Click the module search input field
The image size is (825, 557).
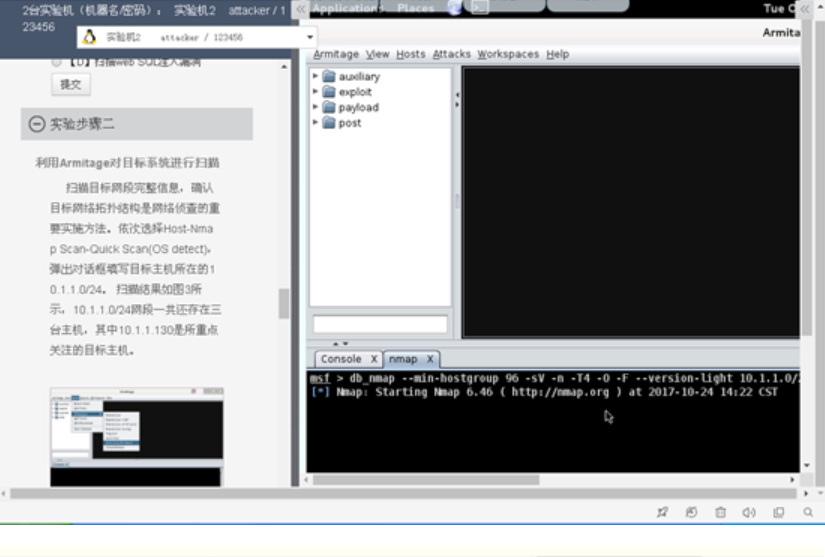click(x=380, y=325)
